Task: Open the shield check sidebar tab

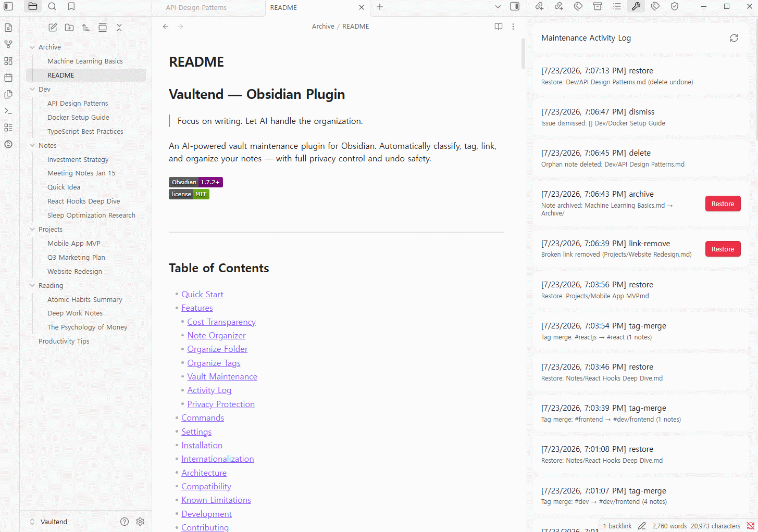Action: point(675,6)
